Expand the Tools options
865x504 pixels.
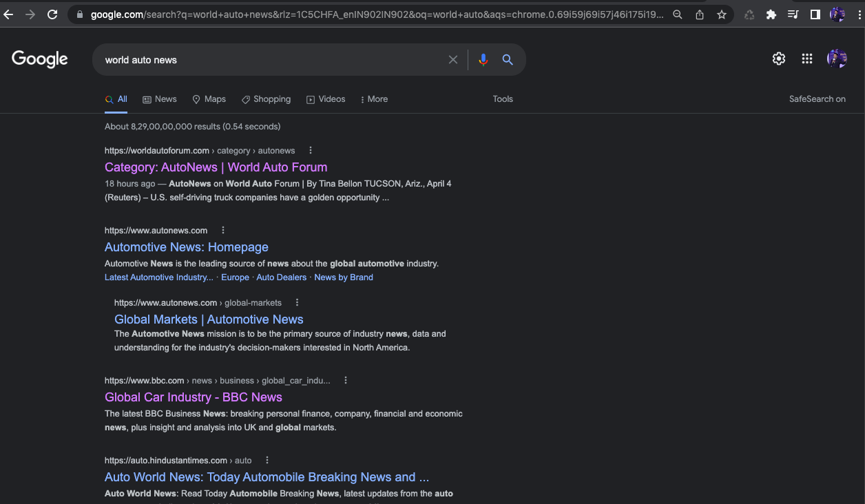coord(503,99)
